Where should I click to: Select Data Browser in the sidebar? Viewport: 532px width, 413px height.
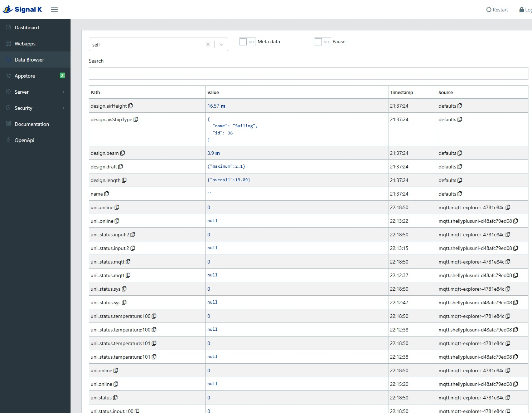pyautogui.click(x=35, y=60)
